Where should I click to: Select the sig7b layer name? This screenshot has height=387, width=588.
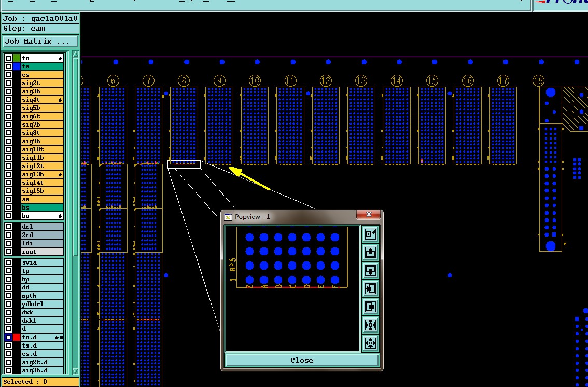coord(42,125)
